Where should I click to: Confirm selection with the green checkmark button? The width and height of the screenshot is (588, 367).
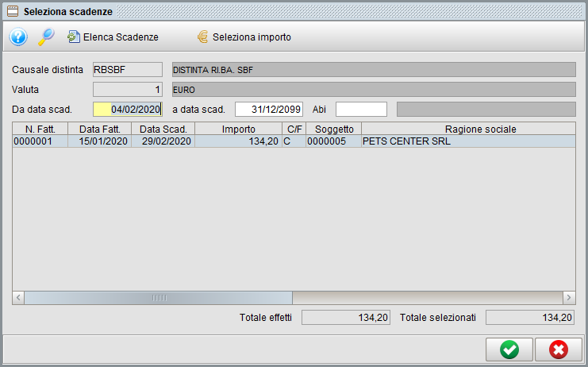(x=509, y=350)
